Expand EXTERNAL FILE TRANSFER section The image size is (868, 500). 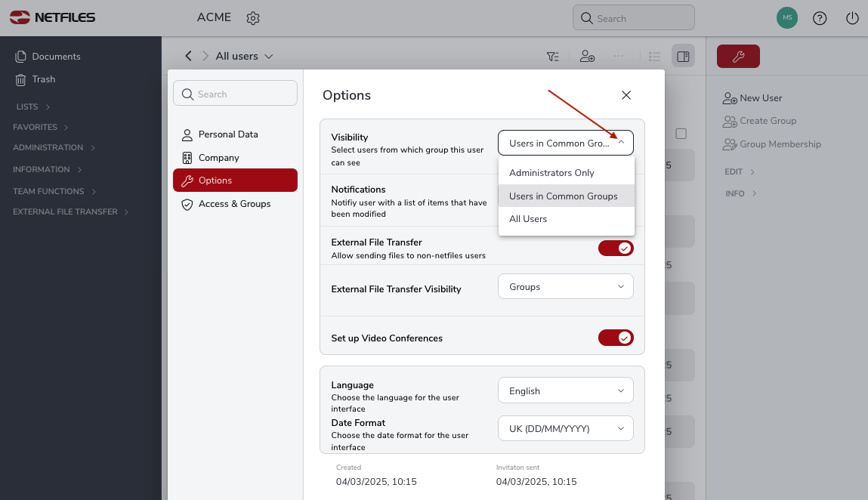[x=70, y=211]
